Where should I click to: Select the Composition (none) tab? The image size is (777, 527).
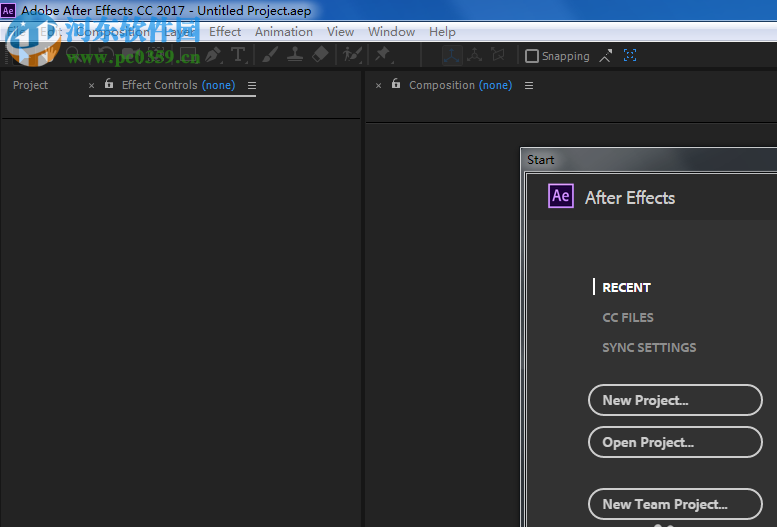[460, 85]
